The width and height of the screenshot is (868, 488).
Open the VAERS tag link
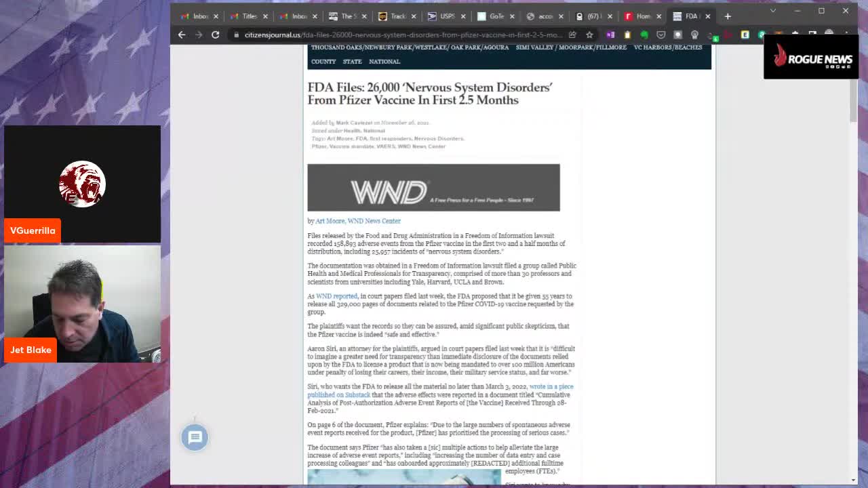(x=385, y=146)
